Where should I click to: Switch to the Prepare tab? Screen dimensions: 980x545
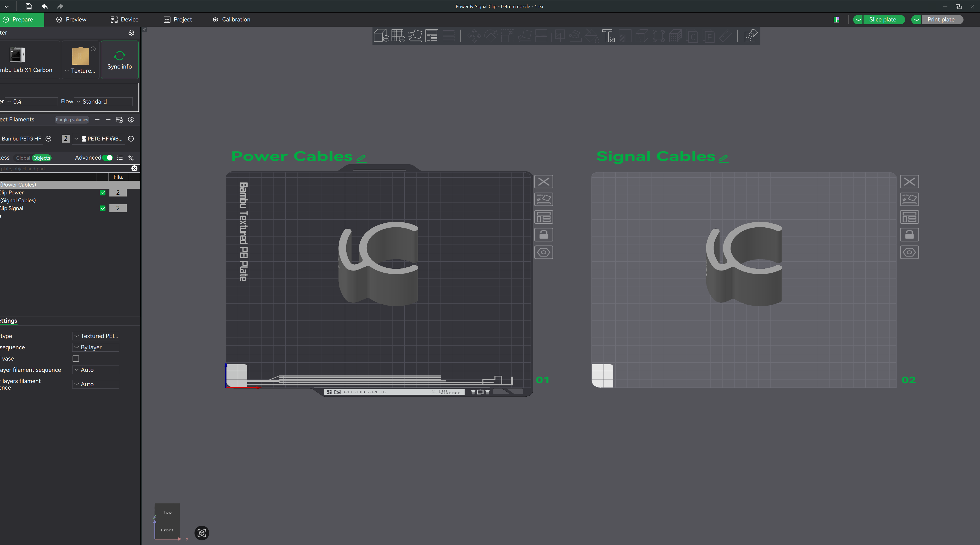point(22,19)
